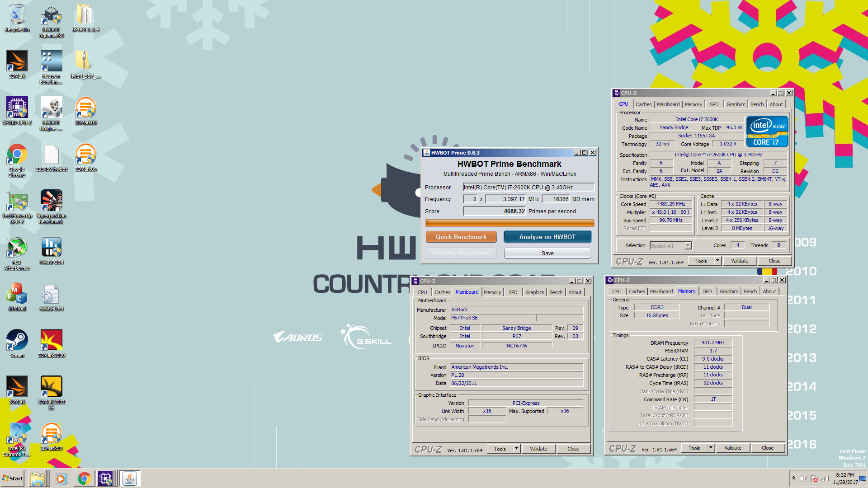Click the BIOS date 06/22/2011
The height and width of the screenshot is (488, 868).
516,383
